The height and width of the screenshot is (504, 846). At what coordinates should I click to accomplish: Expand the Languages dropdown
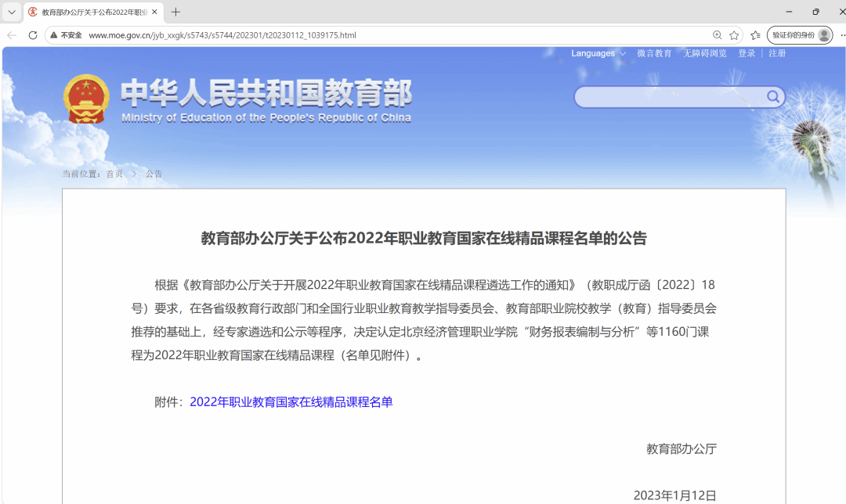pos(598,53)
